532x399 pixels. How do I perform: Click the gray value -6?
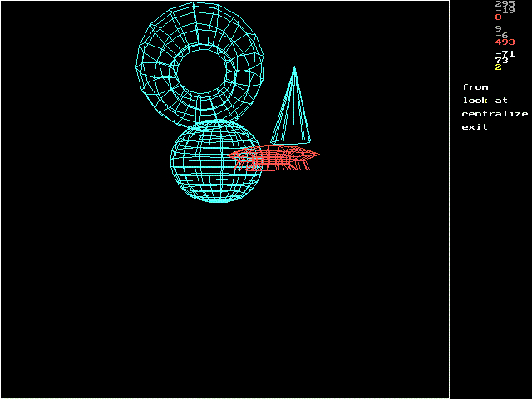(501, 35)
